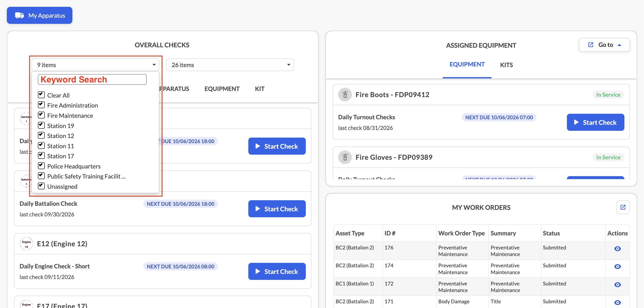
Task: Expand the Go to menu
Action: point(604,45)
